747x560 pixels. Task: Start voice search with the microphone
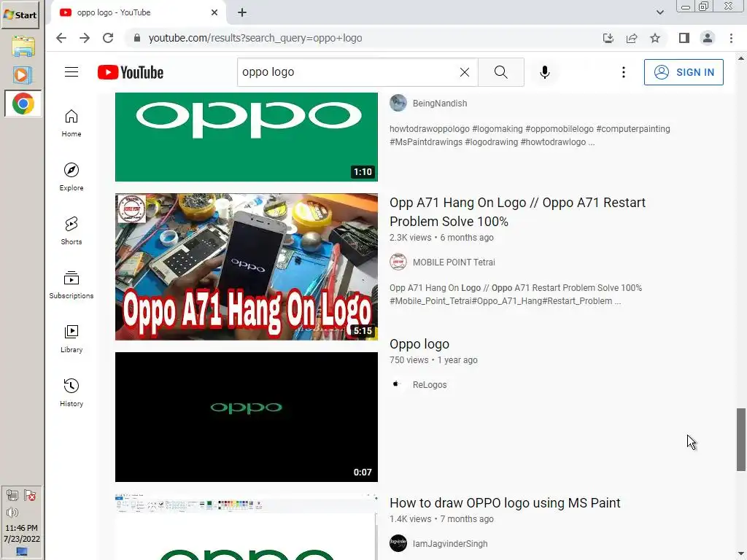click(544, 72)
